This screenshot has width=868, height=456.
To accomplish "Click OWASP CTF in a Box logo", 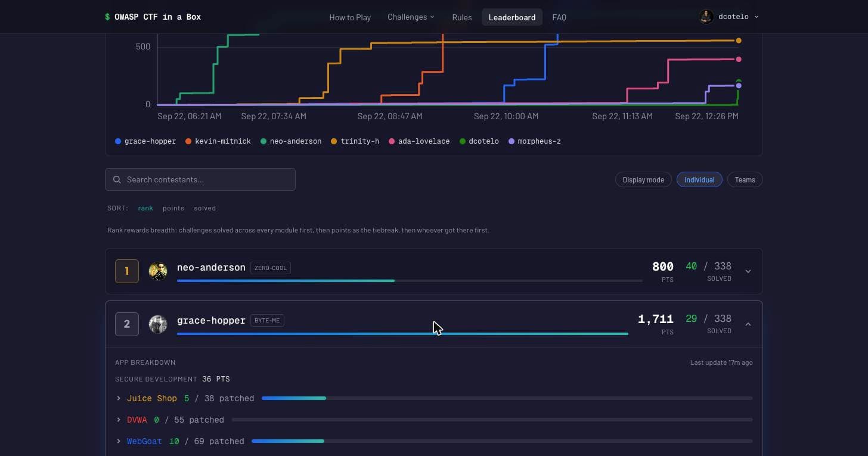I will click(x=153, y=17).
